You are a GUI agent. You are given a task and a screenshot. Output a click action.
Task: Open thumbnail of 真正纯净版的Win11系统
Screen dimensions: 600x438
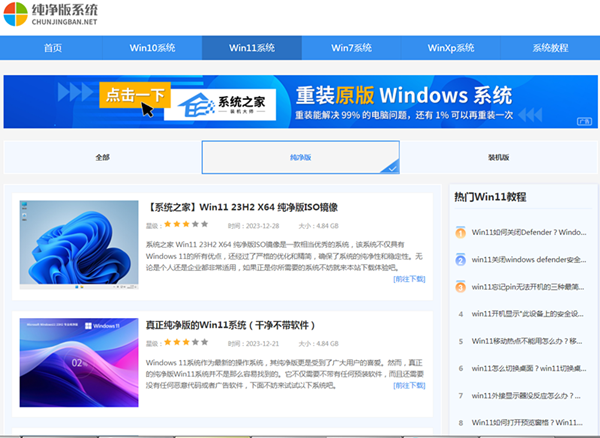pos(77,363)
